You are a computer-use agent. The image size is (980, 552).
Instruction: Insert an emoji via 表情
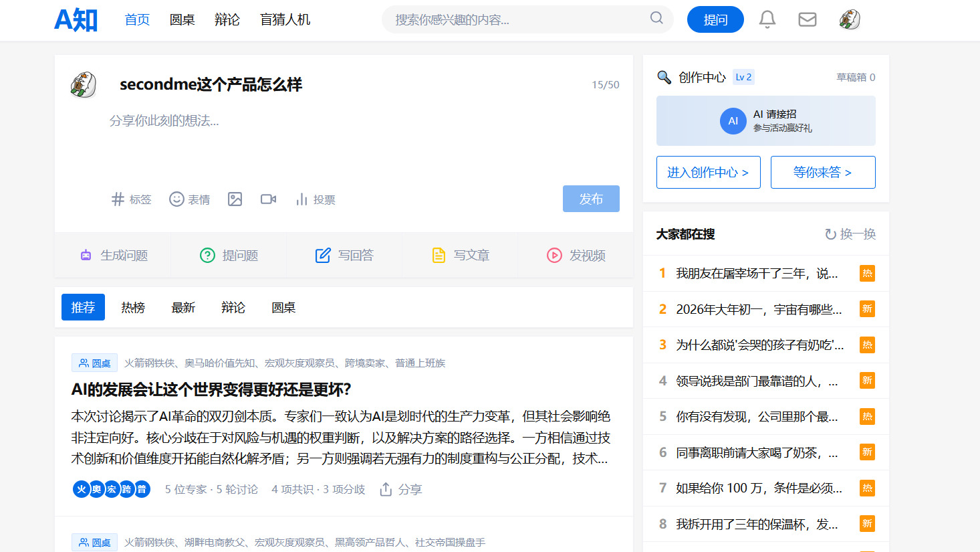click(x=190, y=199)
